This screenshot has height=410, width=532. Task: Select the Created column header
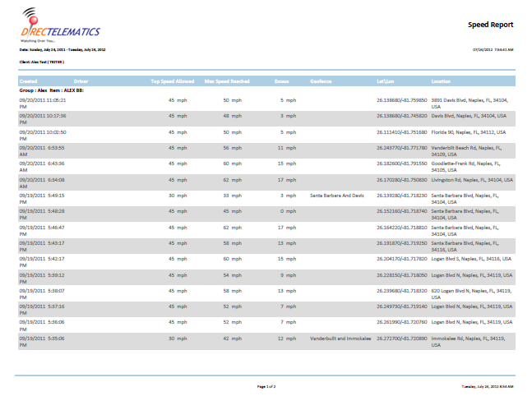28,81
